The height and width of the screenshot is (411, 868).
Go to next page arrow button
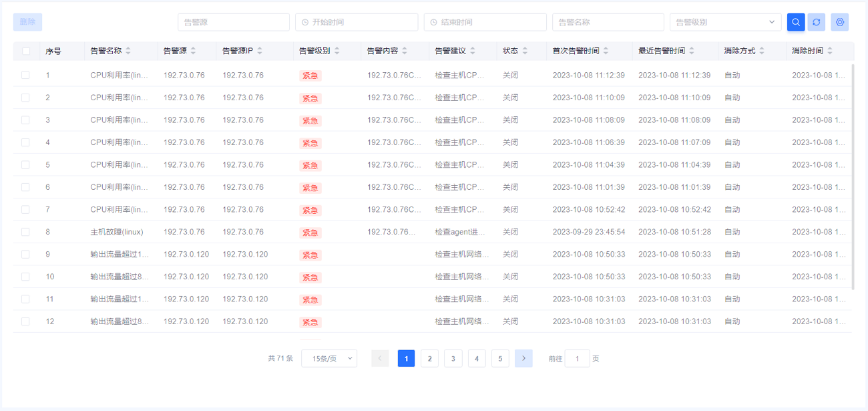tap(523, 359)
